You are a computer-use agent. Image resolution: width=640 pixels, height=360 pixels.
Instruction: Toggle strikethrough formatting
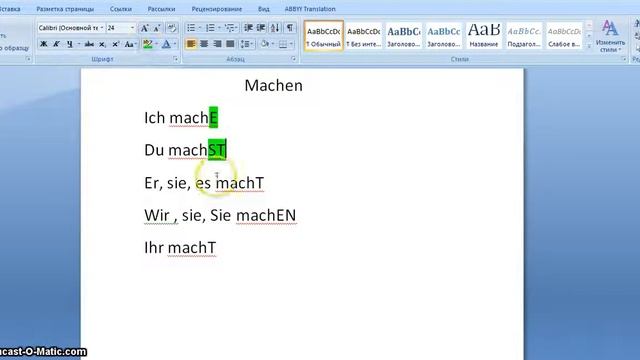point(89,44)
